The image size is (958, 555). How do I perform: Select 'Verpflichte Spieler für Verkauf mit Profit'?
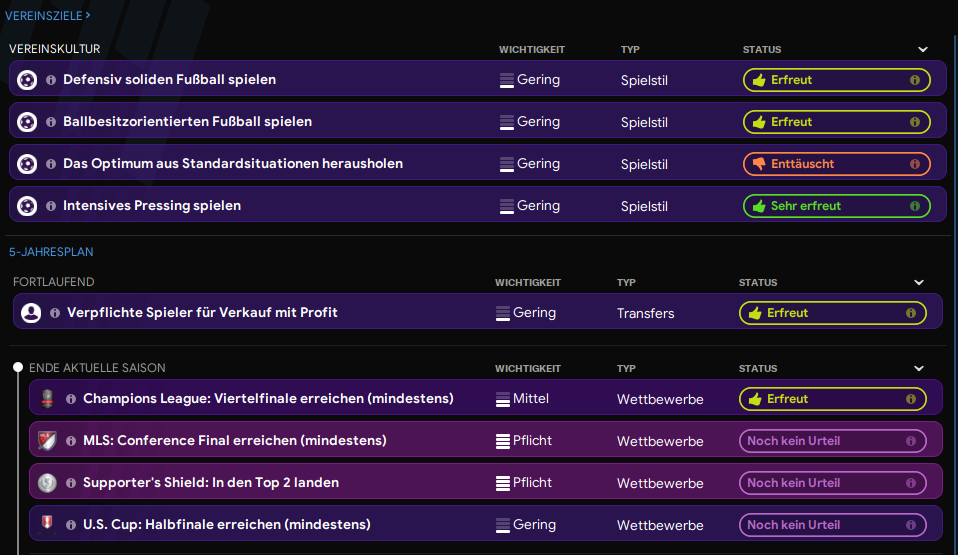click(202, 312)
